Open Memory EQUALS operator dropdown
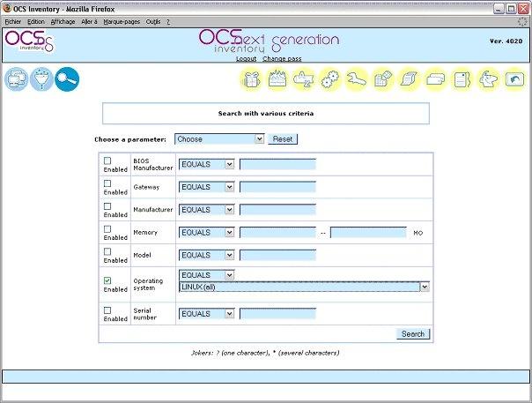This screenshot has width=532, height=403. 206,233
